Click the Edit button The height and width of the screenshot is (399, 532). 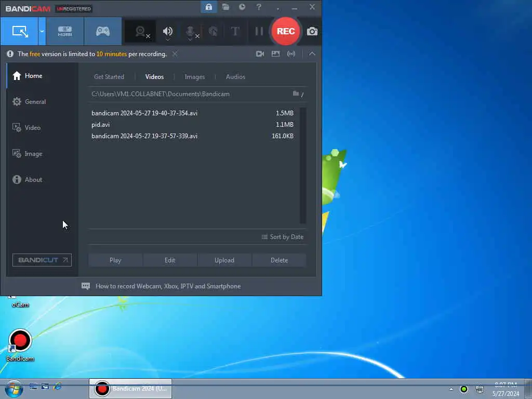(x=170, y=260)
